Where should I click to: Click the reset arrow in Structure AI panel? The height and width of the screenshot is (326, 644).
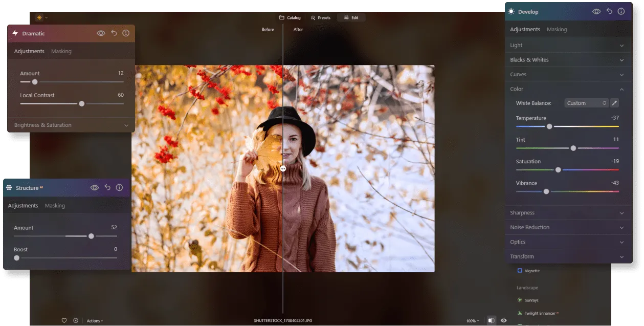[107, 188]
